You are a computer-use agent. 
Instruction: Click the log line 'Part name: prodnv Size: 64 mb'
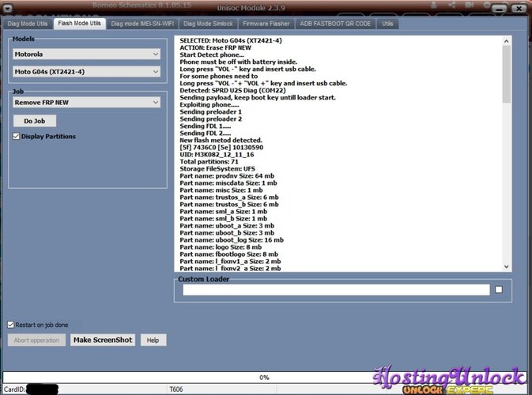[x=227, y=176]
